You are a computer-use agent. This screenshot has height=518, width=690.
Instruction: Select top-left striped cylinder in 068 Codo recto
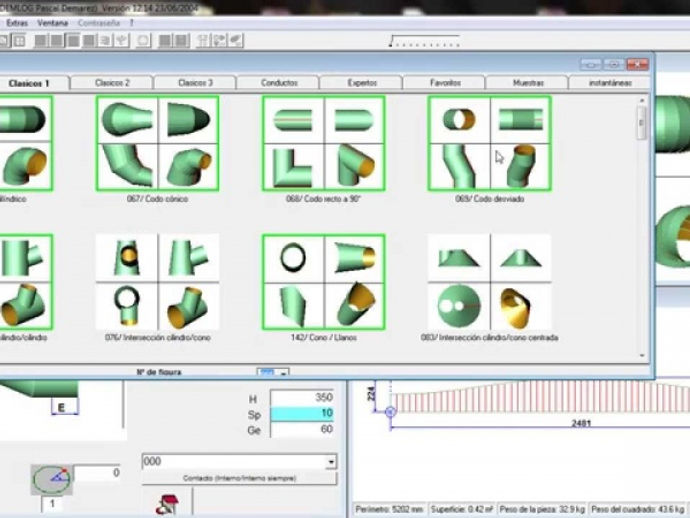click(294, 120)
